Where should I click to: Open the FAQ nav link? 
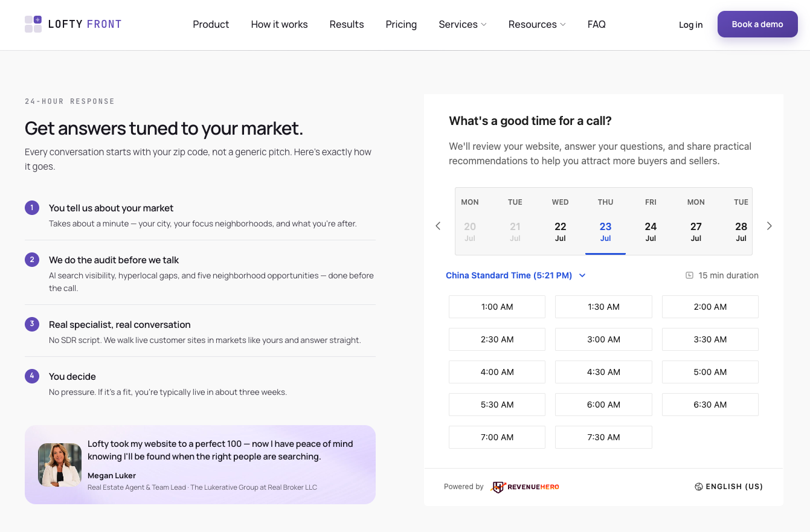click(596, 24)
